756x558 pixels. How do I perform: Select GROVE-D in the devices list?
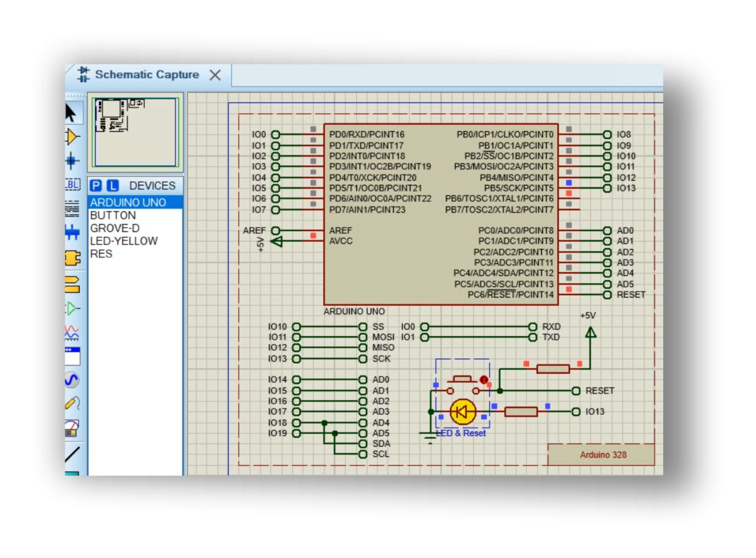135,228
